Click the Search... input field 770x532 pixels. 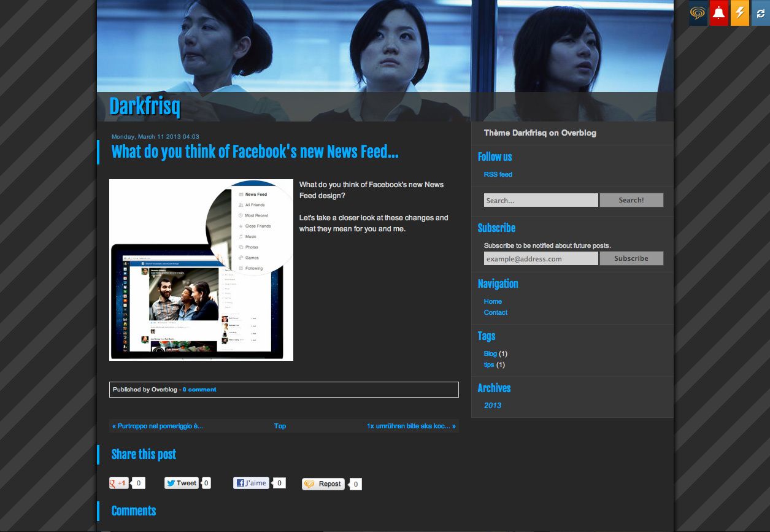coord(541,200)
